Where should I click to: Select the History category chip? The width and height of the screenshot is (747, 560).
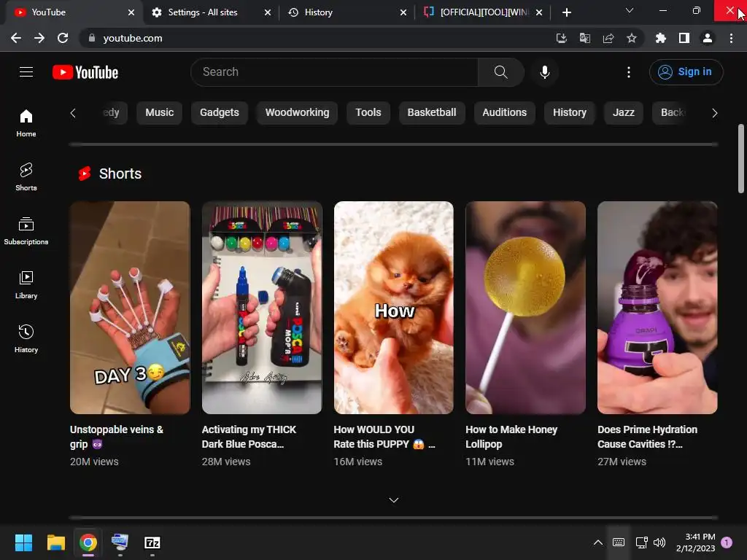569,113
